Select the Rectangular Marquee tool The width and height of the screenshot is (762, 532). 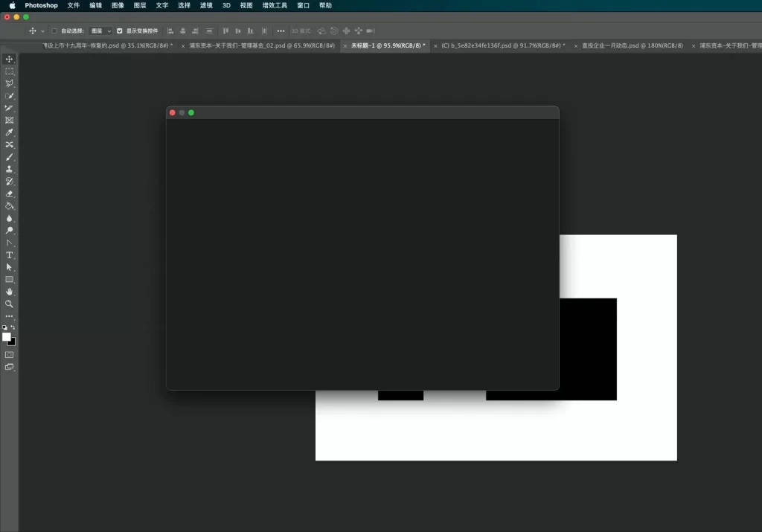click(x=9, y=71)
